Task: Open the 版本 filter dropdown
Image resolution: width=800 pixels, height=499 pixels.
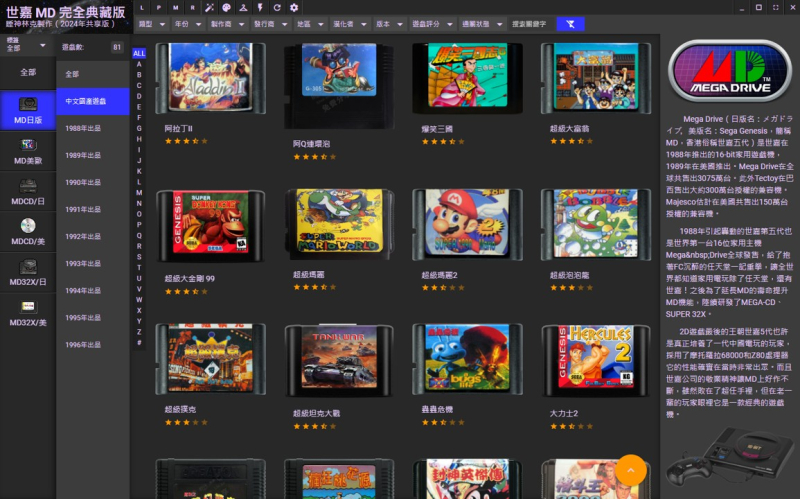Action: [x=389, y=24]
